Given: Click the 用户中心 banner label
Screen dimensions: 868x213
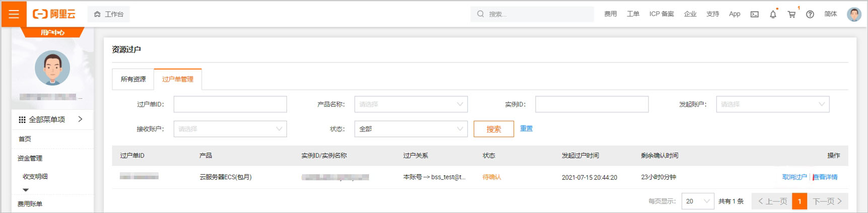Looking at the screenshot, I should point(52,33).
